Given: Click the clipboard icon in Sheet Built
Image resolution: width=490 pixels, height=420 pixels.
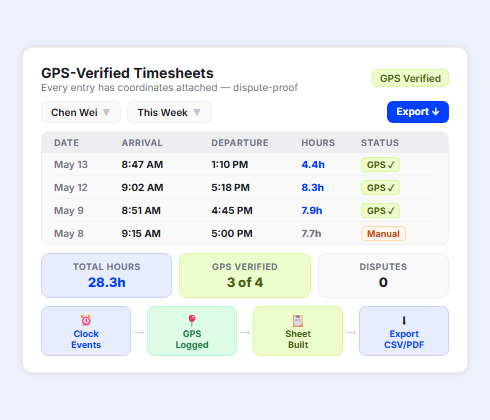Looking at the screenshot, I should (x=298, y=320).
